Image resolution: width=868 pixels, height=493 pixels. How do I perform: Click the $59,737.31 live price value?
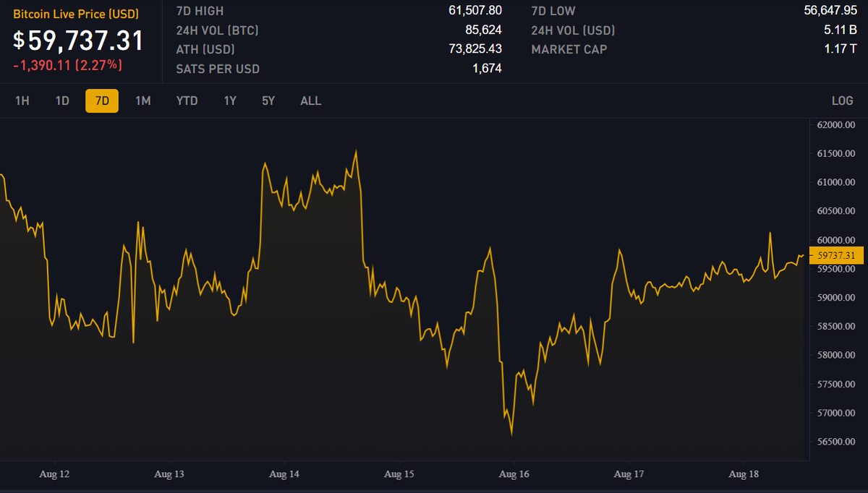click(x=79, y=40)
